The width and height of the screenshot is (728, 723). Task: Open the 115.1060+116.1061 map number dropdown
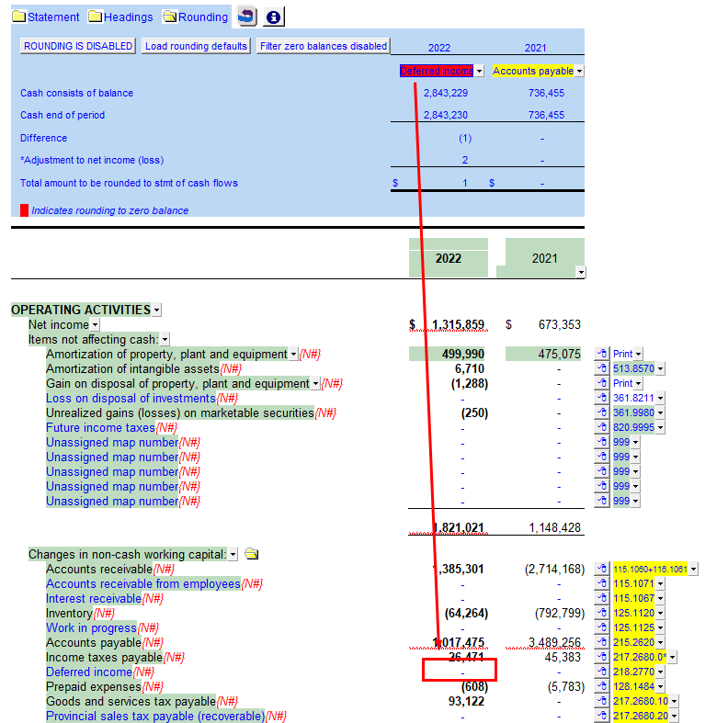tap(693, 569)
